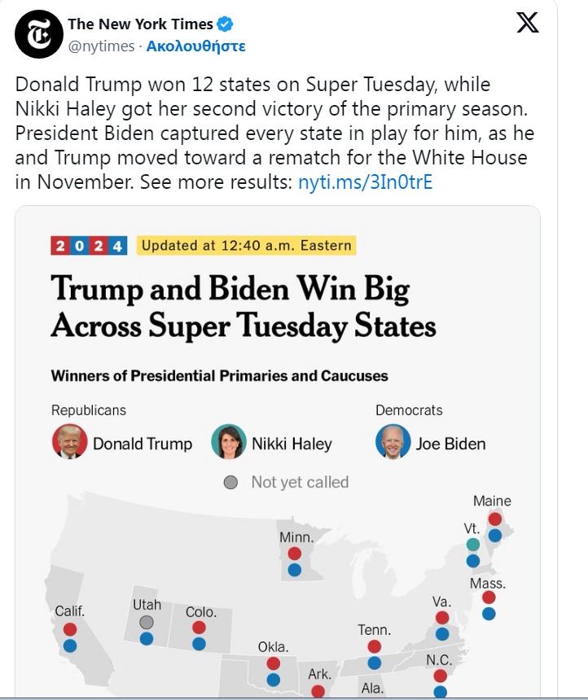Open the nyti.ms/3In0trE link

pos(366,182)
